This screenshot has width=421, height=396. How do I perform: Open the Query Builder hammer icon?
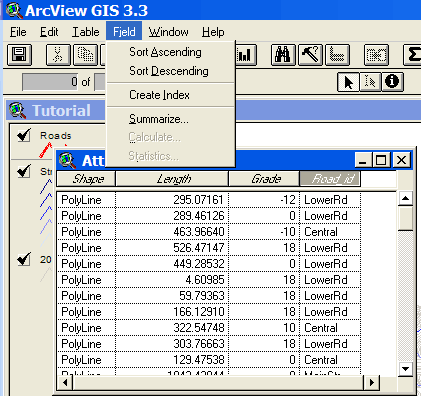[x=310, y=55]
